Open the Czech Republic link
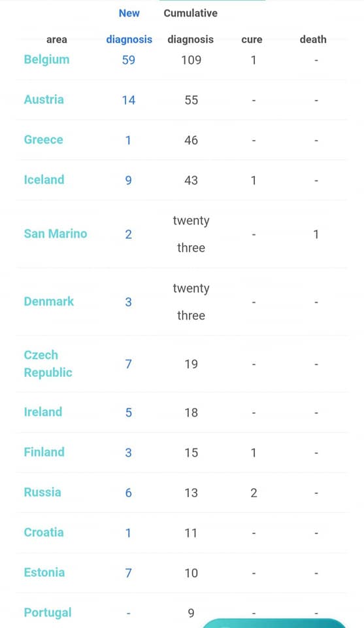 pos(48,364)
